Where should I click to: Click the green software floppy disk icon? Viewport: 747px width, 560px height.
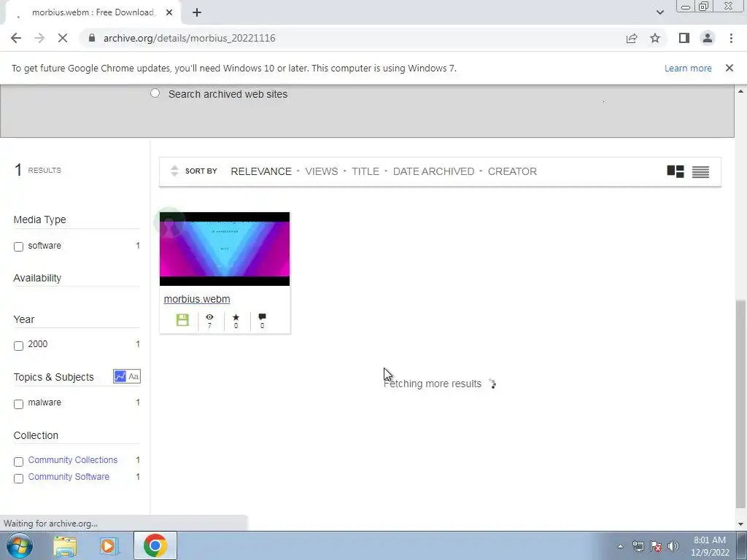(x=182, y=320)
